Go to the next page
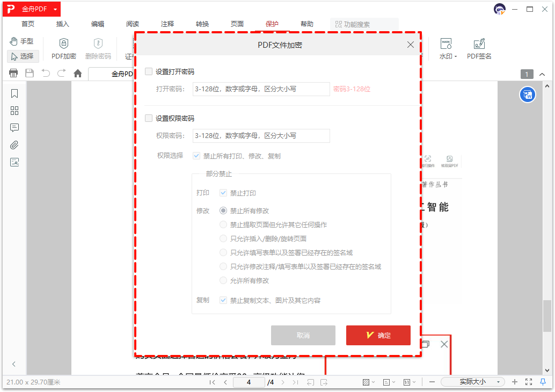The image size is (555, 392). [x=282, y=382]
